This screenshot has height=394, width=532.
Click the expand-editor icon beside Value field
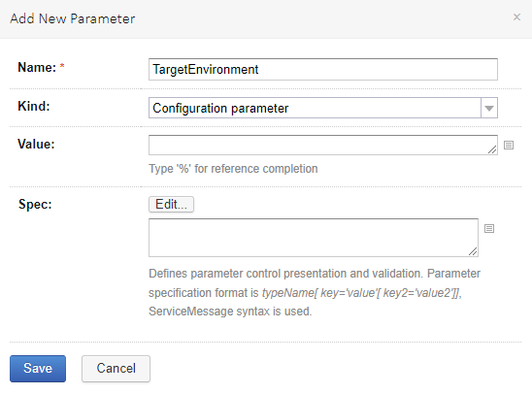click(x=509, y=146)
